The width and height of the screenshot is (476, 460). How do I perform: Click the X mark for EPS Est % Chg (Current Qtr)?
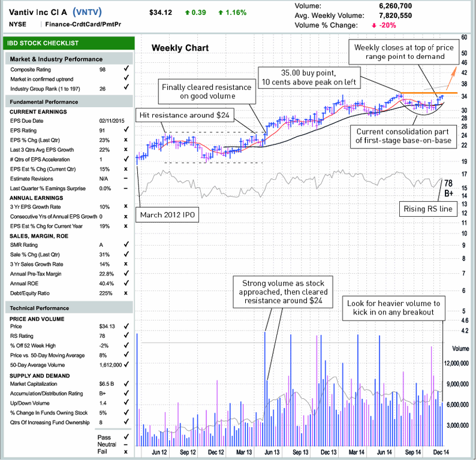[126, 169]
